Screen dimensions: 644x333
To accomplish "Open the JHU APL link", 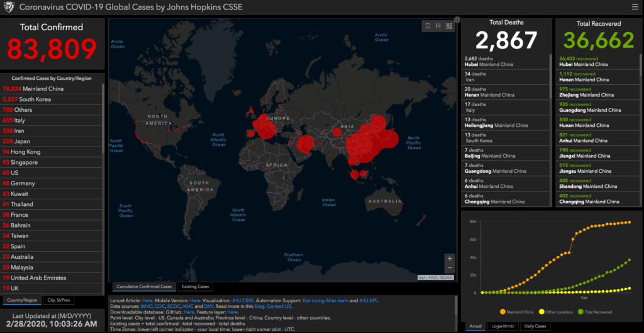I will [x=369, y=300].
